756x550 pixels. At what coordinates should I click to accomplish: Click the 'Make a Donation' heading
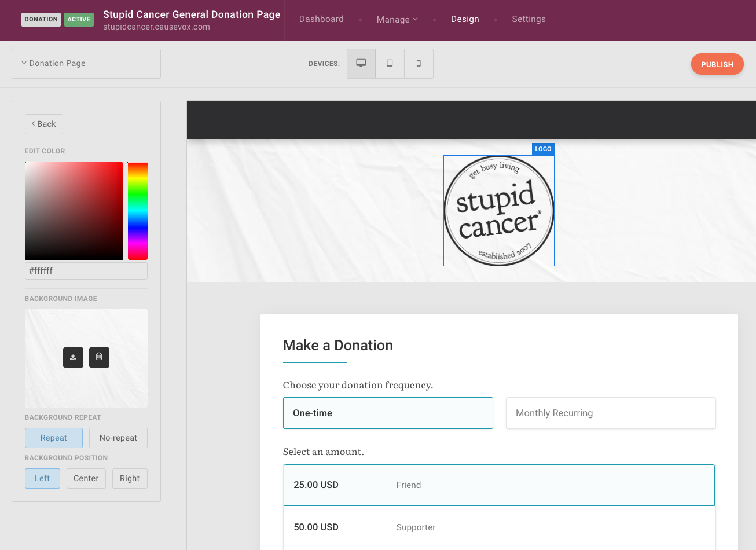click(338, 346)
